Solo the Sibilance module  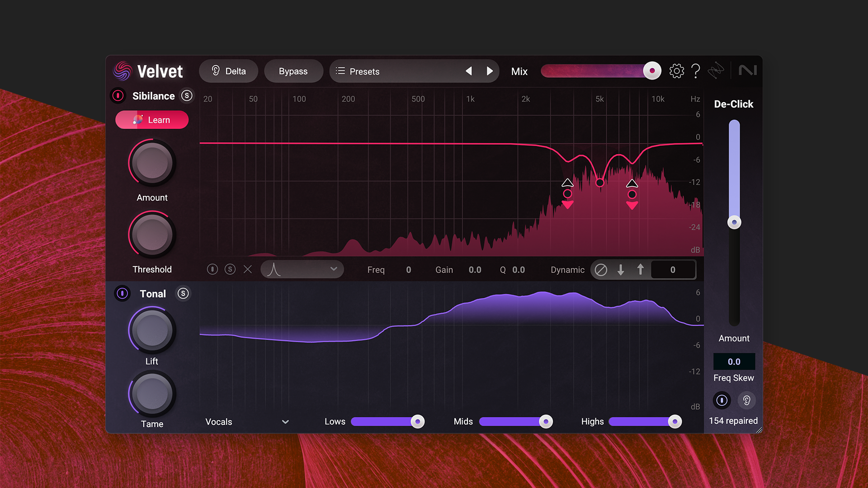pyautogui.click(x=187, y=96)
